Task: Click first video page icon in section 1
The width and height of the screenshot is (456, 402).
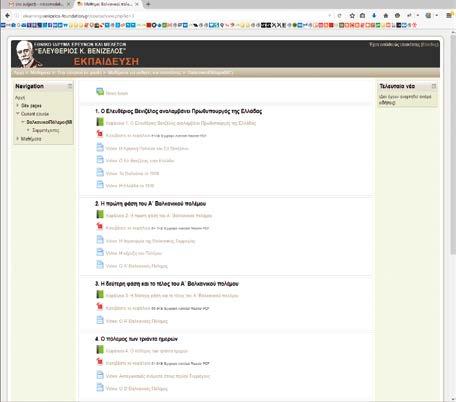Action: click(x=100, y=147)
